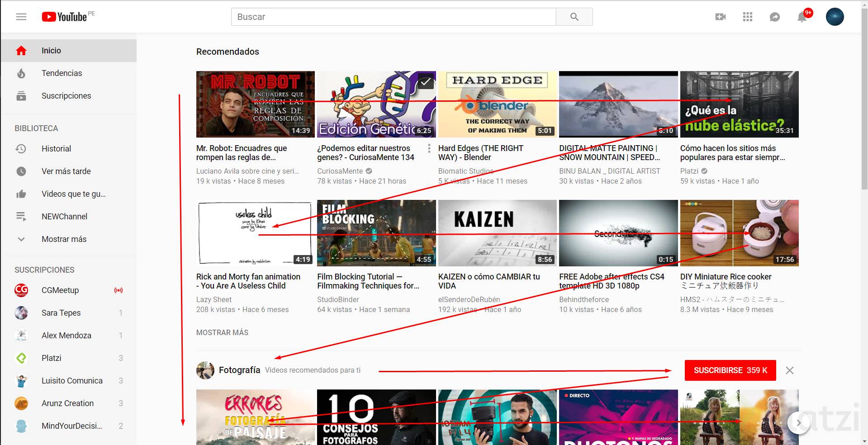Open Videos que te gustan list

point(68,194)
